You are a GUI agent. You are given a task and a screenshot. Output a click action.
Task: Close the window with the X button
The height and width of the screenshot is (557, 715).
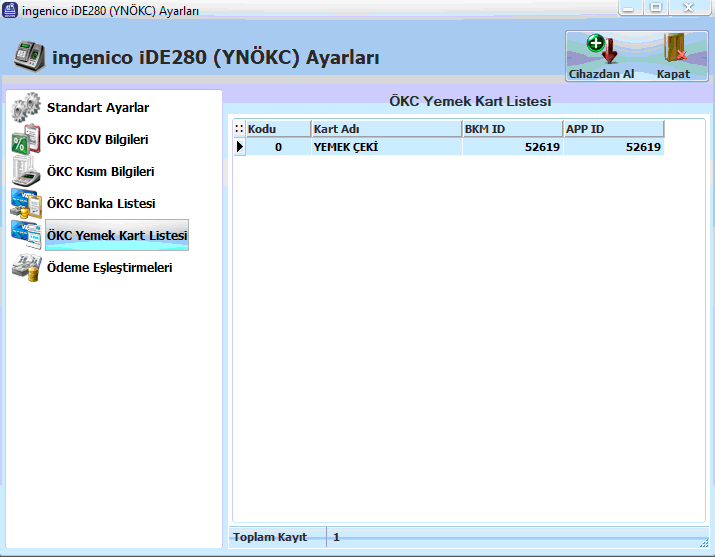[689, 8]
